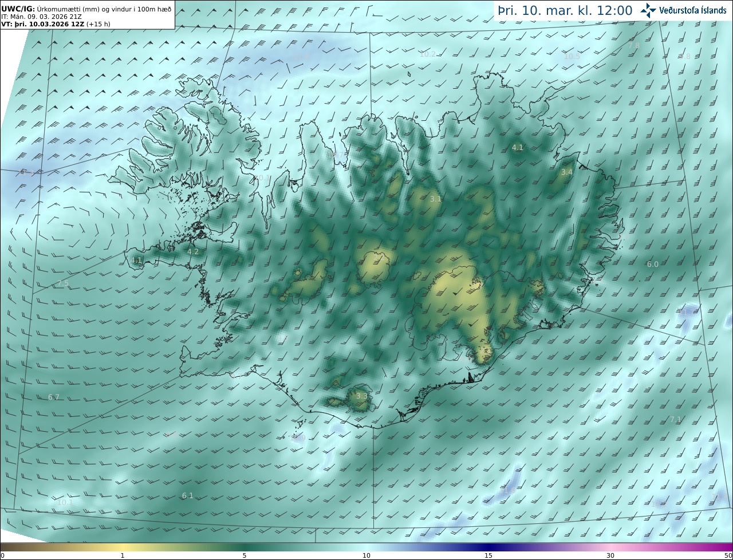Click the colorbar tick label '50'
This screenshot has width=733, height=560.
click(728, 555)
